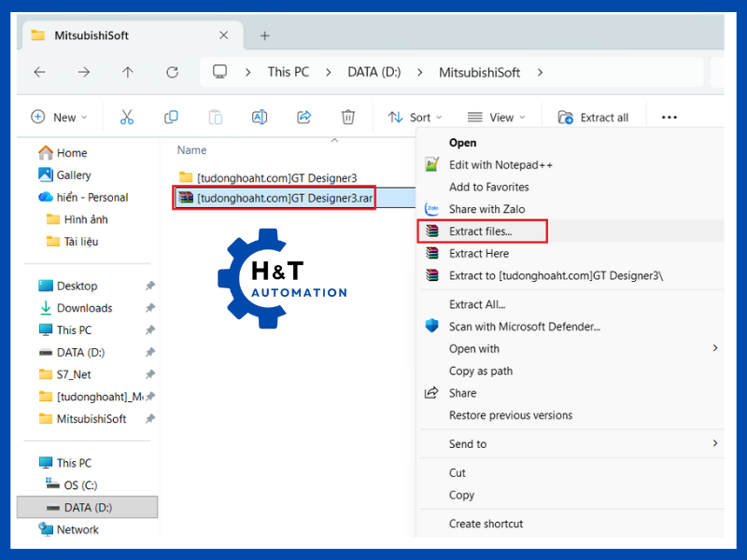Select Extract files... from context menu
The image size is (747, 560).
[x=481, y=231]
